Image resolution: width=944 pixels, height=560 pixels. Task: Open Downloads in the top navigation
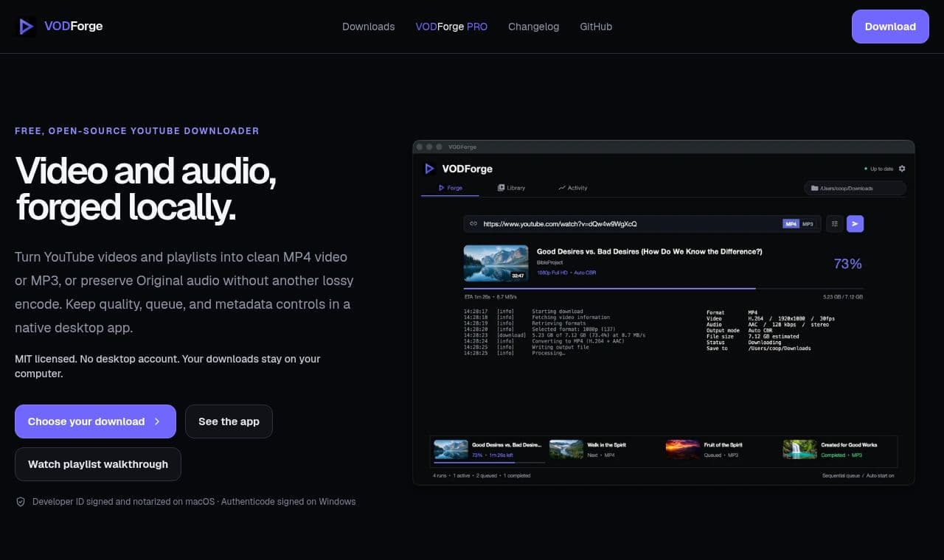click(x=368, y=27)
